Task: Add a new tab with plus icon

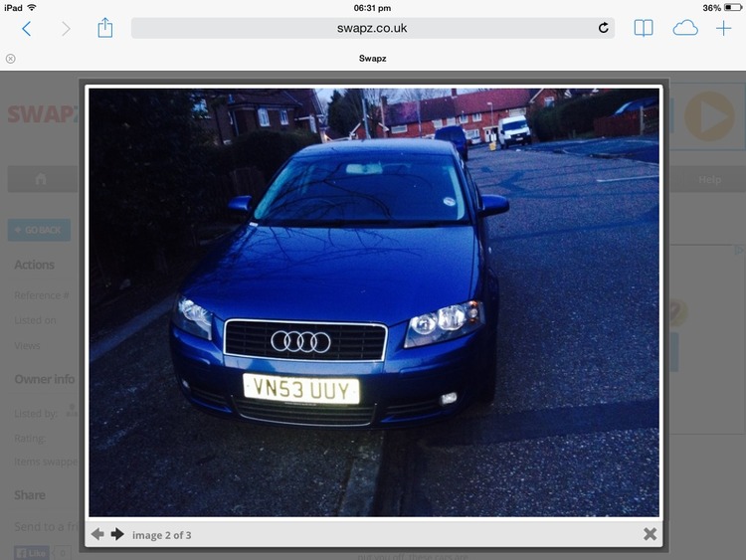Action: coord(724,29)
